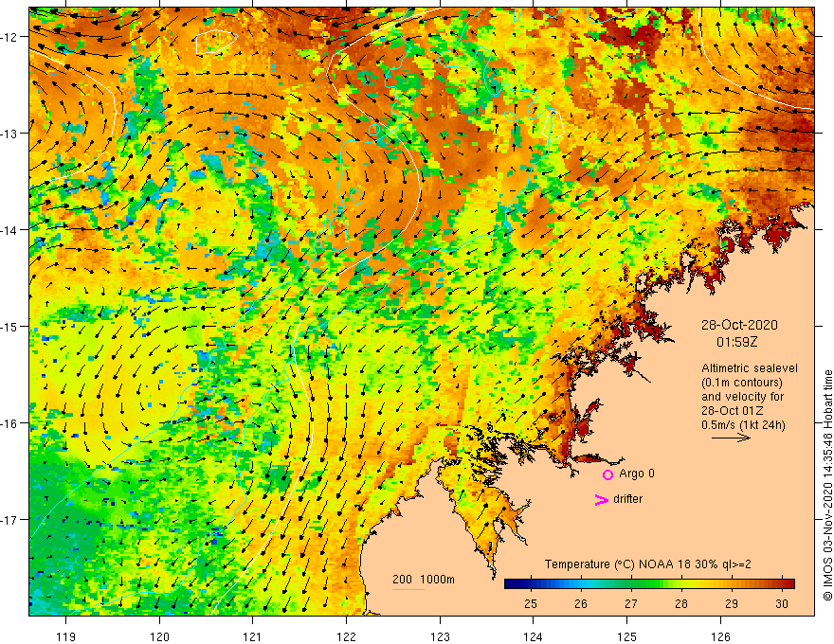834x644 pixels.
Task: Click longitude axis label '119'
Action: (66, 636)
